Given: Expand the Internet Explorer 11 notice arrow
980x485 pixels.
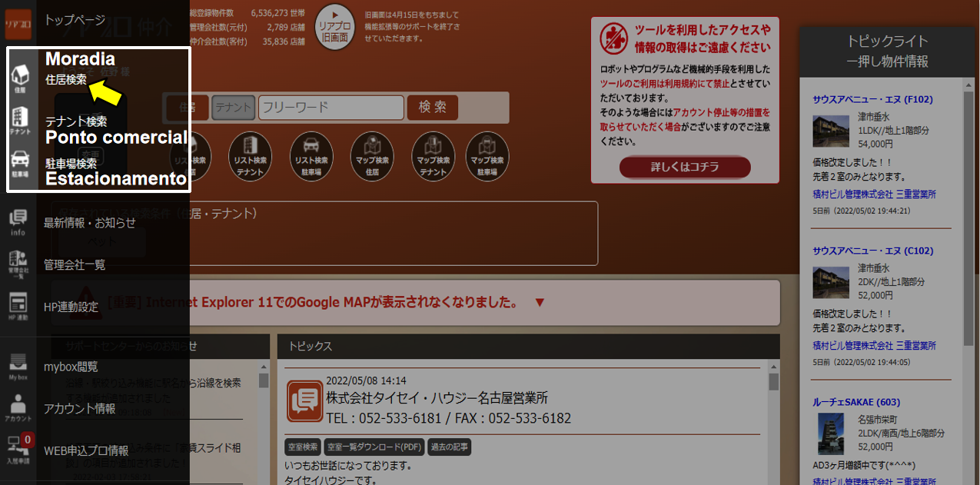Looking at the screenshot, I should click(x=539, y=302).
